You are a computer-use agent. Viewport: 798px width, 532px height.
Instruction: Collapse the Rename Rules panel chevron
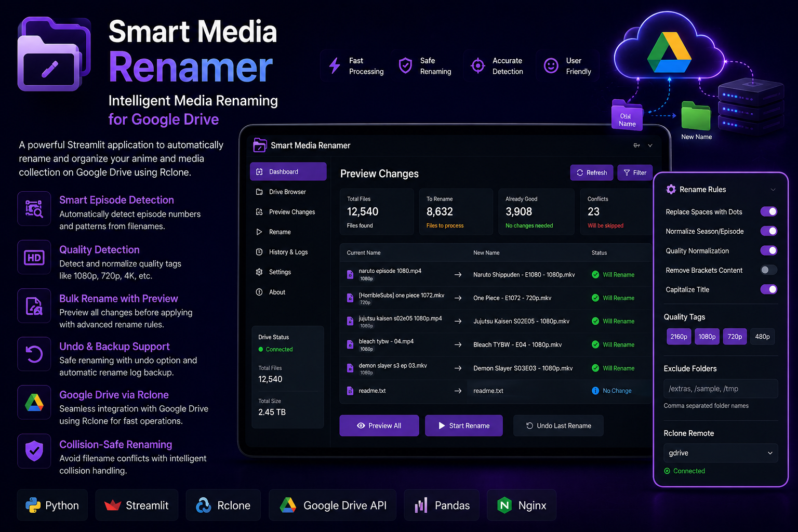coord(773,190)
